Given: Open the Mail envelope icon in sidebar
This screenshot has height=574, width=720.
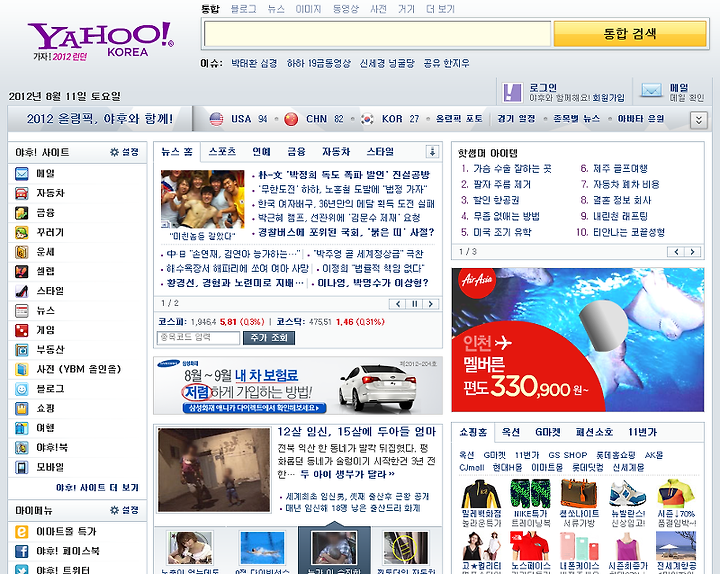Looking at the screenshot, I should click(22, 174).
